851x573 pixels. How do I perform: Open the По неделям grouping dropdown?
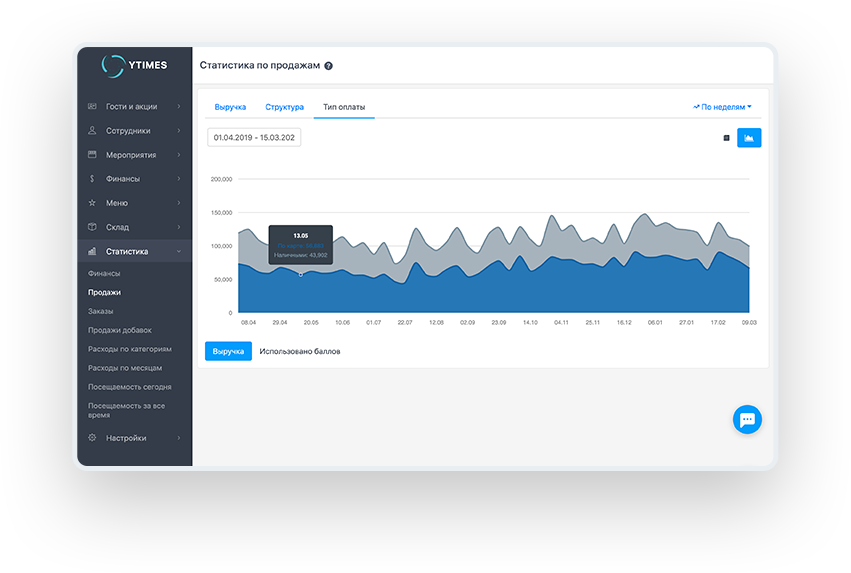click(x=722, y=106)
